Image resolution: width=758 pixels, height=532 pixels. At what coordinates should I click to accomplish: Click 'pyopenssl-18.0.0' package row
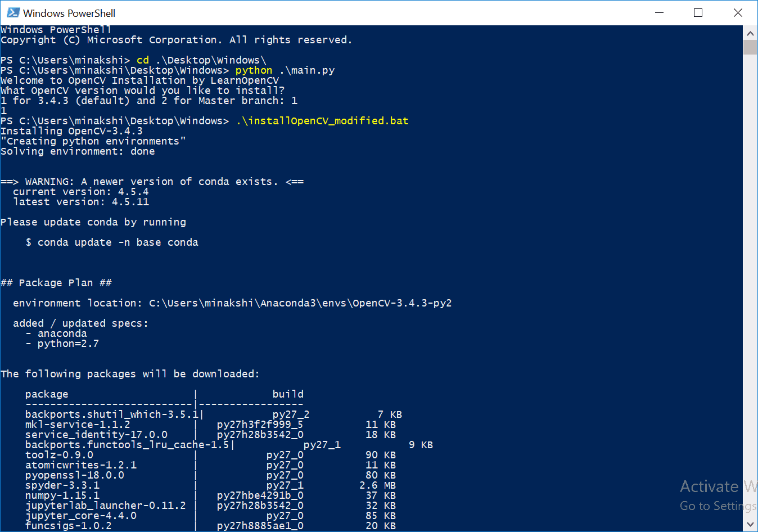[210, 475]
